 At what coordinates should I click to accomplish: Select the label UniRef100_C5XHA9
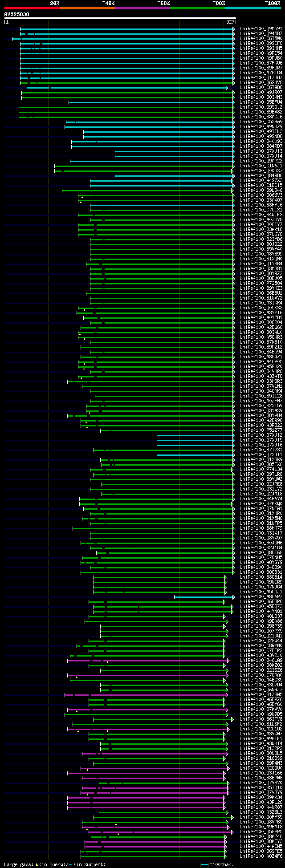tap(261, 122)
